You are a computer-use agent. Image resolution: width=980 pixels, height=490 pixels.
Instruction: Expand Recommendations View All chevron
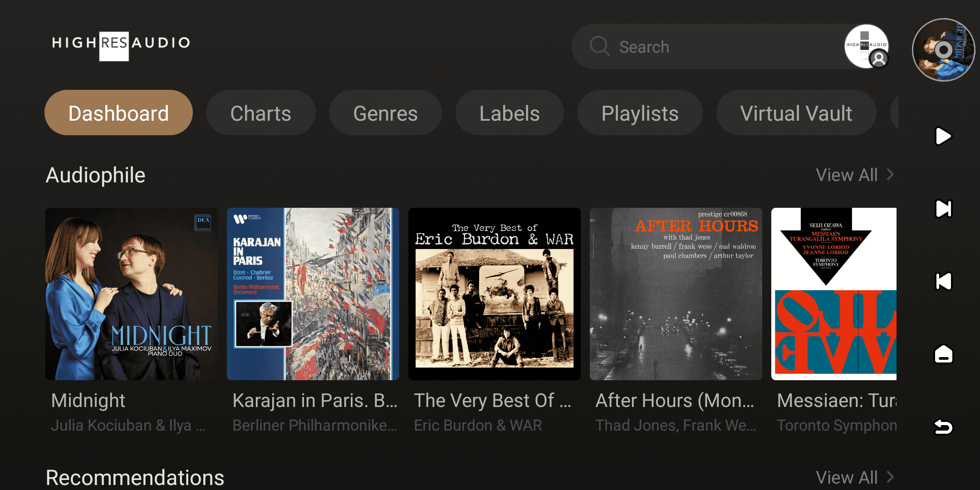click(x=890, y=477)
